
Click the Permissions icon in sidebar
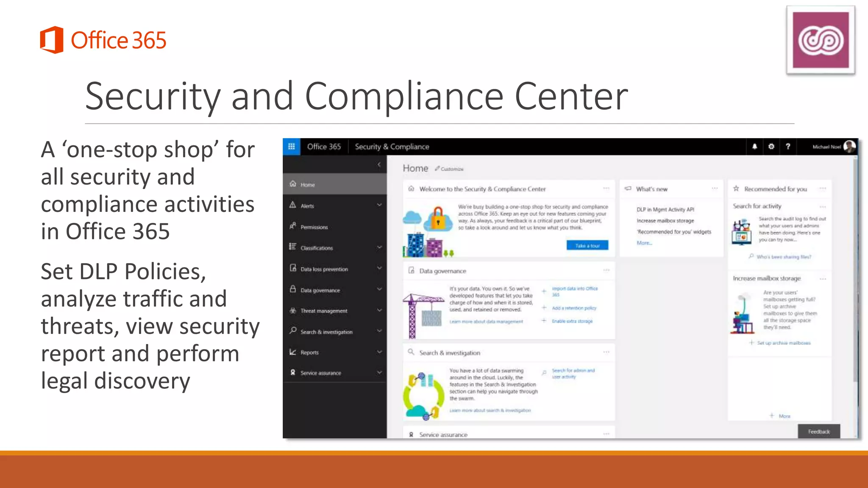pos(293,226)
